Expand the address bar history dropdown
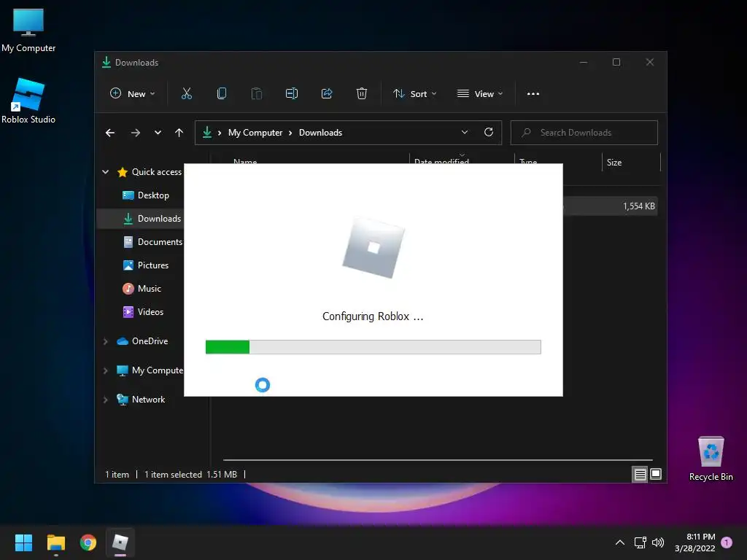The width and height of the screenshot is (747, 560). pyautogui.click(x=465, y=133)
